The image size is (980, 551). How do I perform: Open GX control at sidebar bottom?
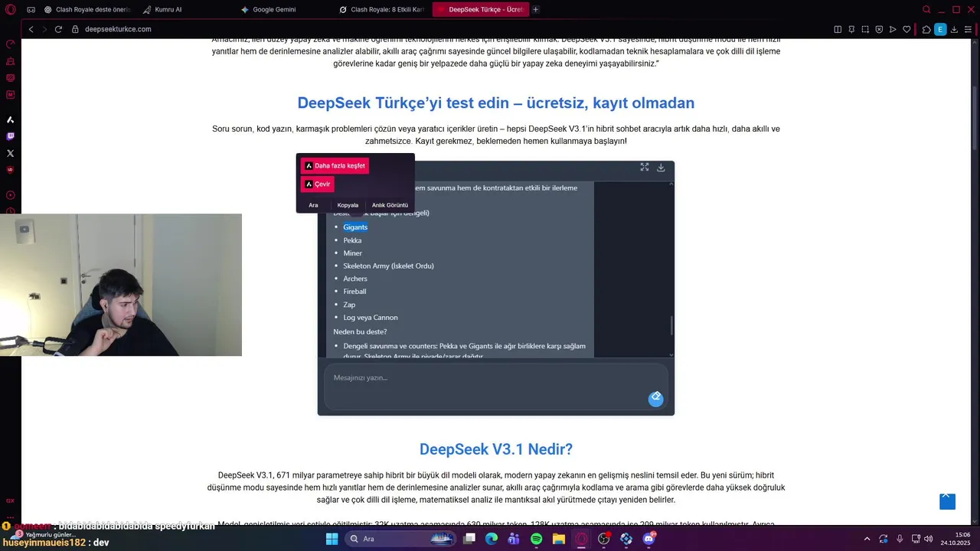pyautogui.click(x=10, y=500)
